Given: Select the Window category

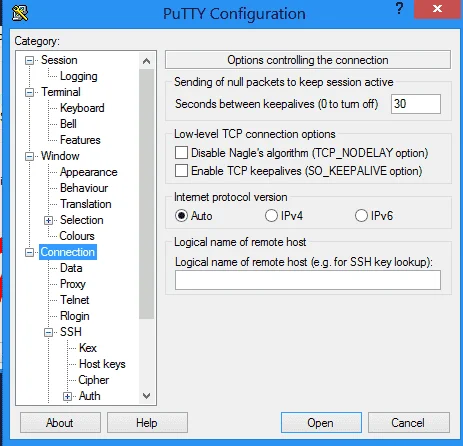Looking at the screenshot, I should click(x=60, y=156).
